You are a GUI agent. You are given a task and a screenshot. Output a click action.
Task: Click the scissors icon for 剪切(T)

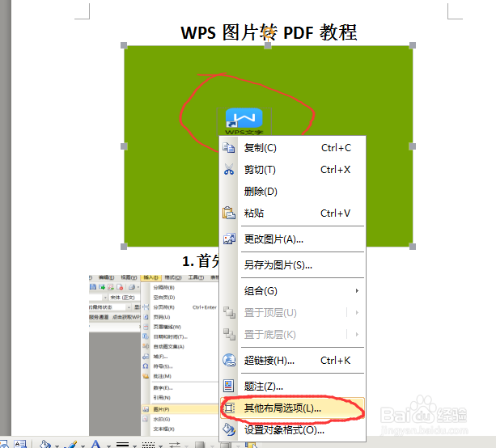[x=229, y=170]
